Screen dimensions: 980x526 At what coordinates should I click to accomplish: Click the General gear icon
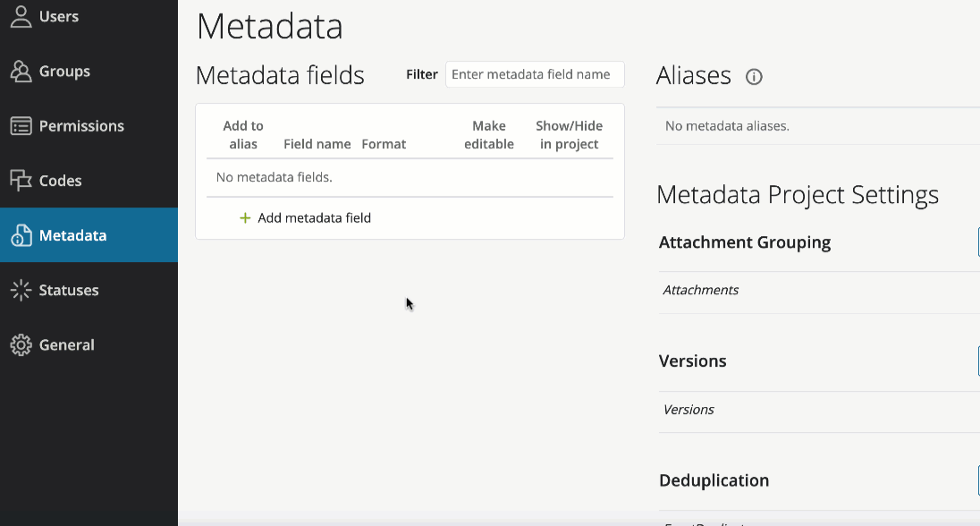21,344
